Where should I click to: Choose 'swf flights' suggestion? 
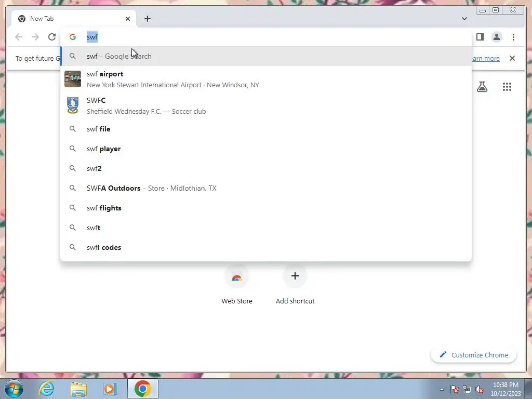(266, 208)
